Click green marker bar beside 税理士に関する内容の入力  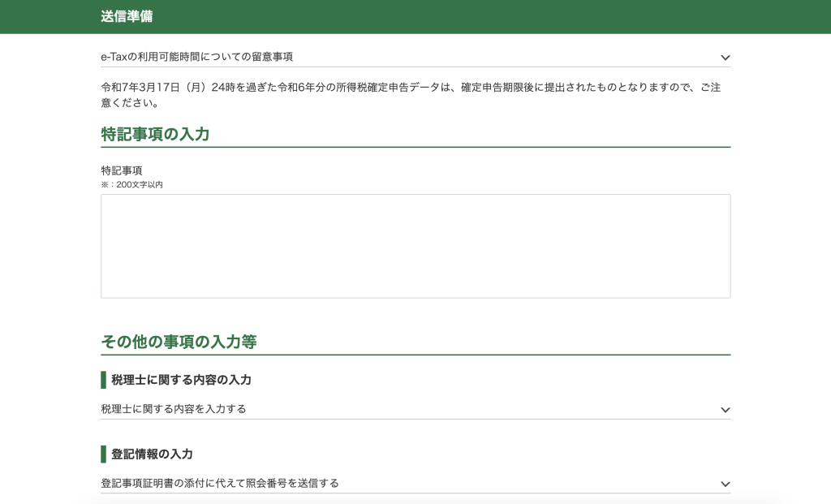(x=104, y=380)
